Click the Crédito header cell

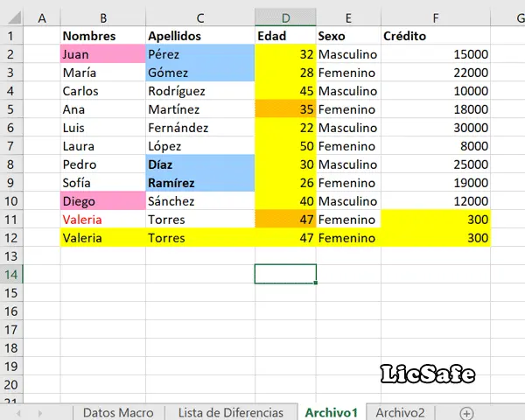click(x=436, y=36)
